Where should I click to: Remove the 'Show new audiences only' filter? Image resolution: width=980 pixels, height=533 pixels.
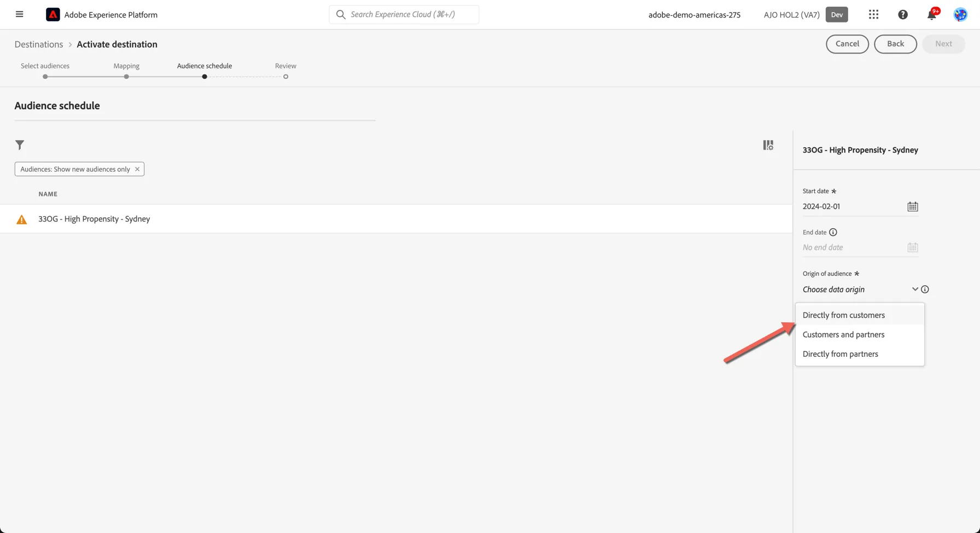pos(137,169)
